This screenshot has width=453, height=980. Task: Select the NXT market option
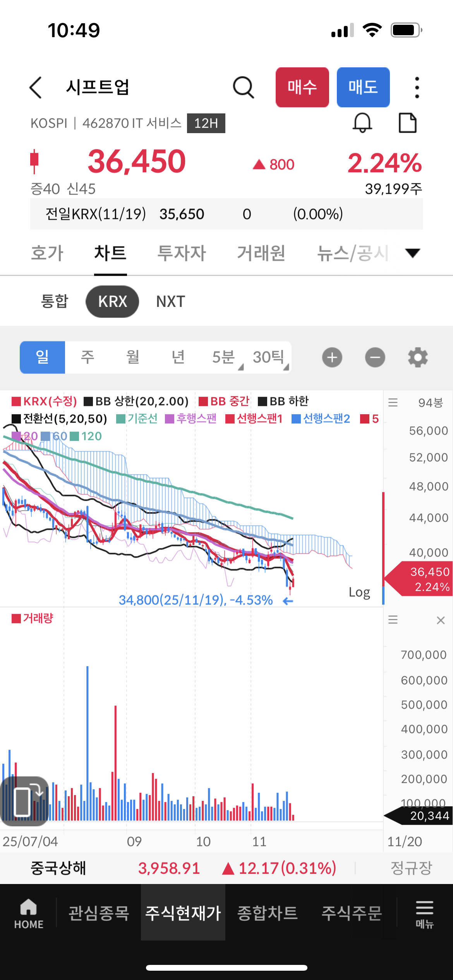pos(171,302)
